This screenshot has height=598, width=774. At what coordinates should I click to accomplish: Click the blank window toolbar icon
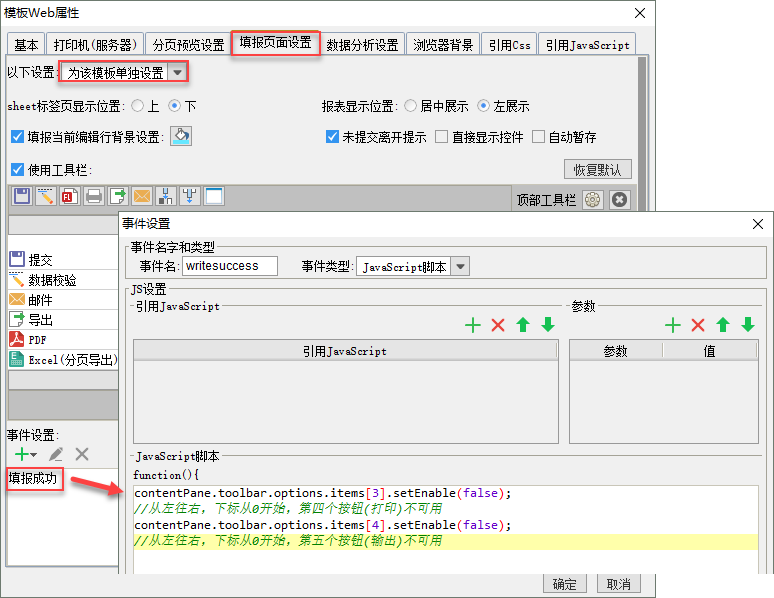tap(214, 196)
